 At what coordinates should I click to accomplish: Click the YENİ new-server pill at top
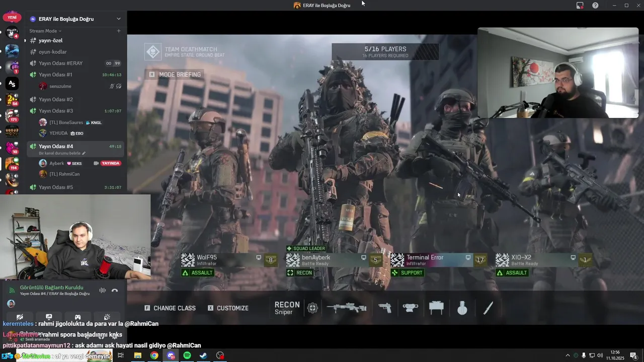pos(12,17)
